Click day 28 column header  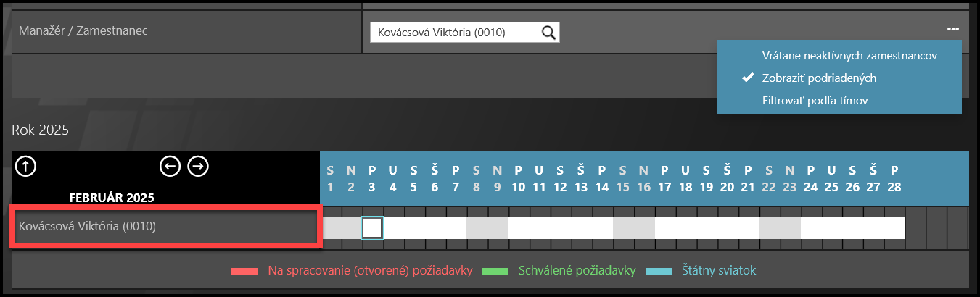pos(894,179)
